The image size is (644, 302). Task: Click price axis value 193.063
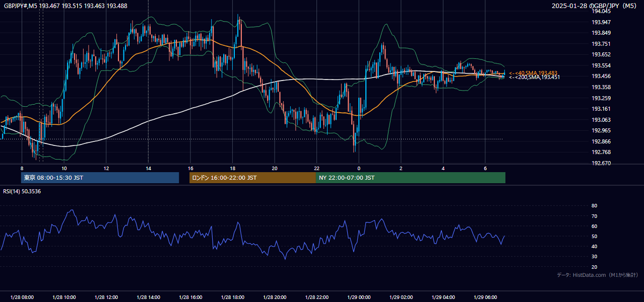pyautogui.click(x=601, y=120)
